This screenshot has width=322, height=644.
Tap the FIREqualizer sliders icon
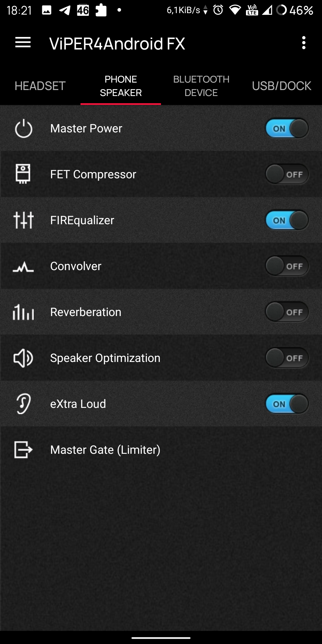[x=23, y=220]
